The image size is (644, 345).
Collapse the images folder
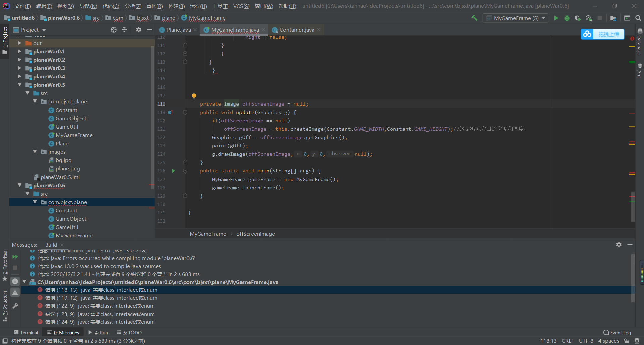click(35, 152)
